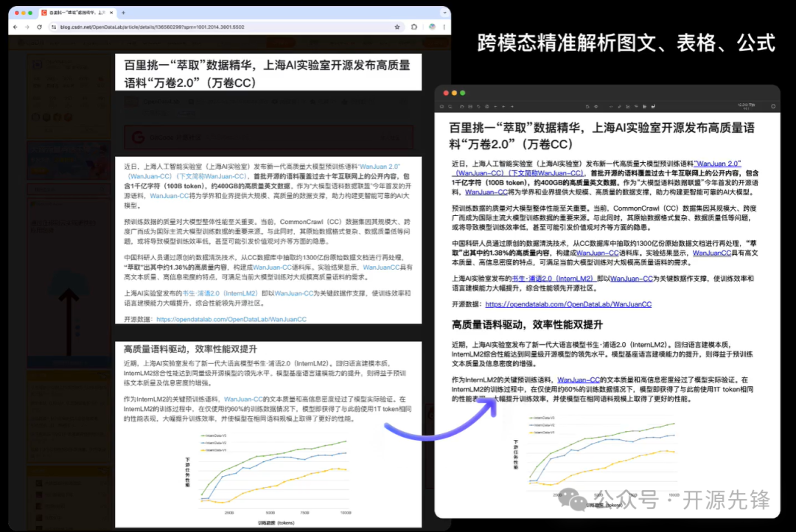Open the "WanJuan 2.0" link in the browser article
The image size is (796, 532).
tap(380, 167)
